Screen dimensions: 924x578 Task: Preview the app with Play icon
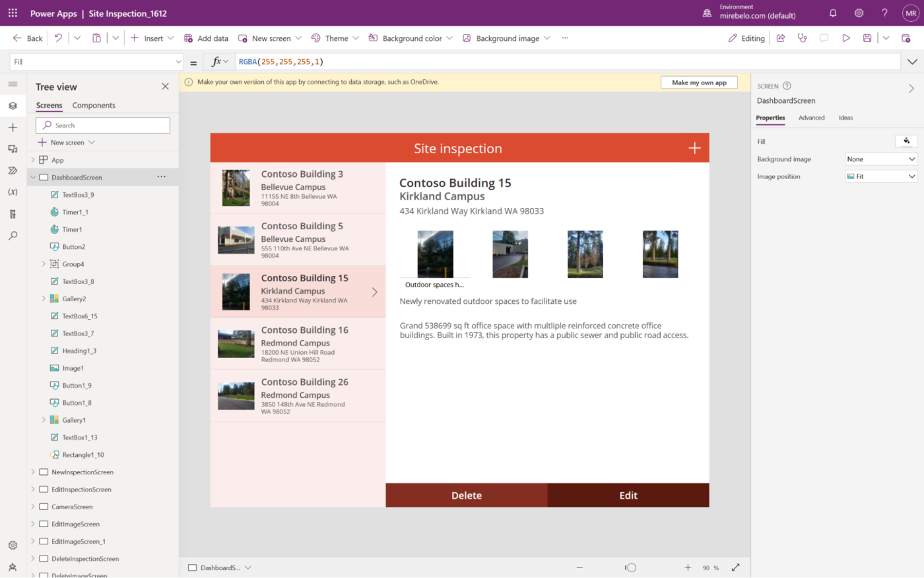click(845, 38)
